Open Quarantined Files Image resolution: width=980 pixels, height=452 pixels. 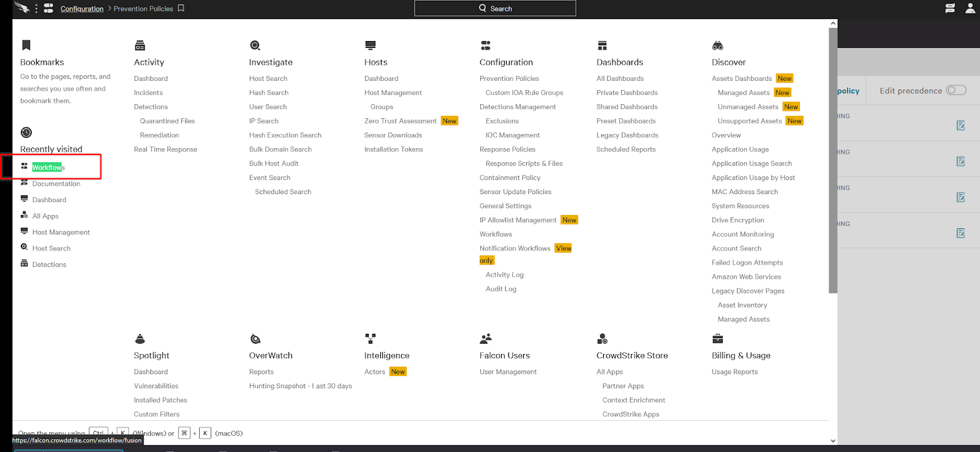click(167, 121)
